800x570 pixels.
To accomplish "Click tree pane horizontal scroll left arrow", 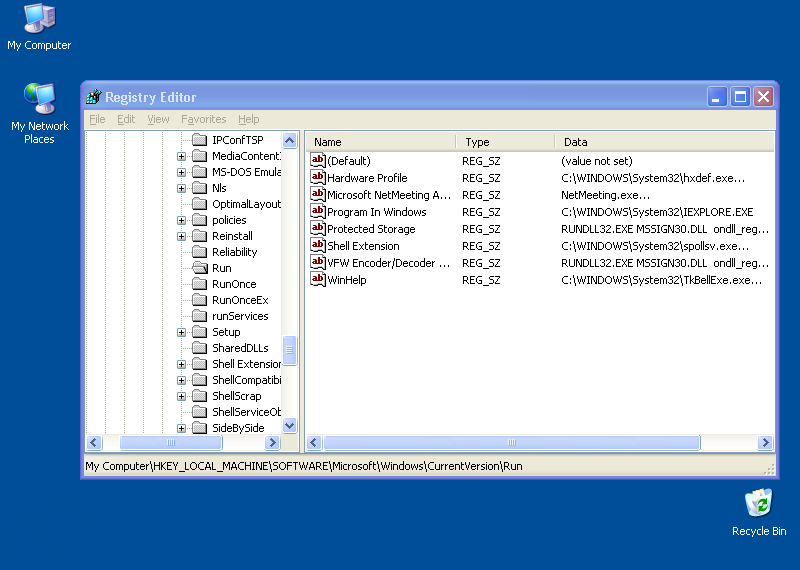I will tap(94, 442).
